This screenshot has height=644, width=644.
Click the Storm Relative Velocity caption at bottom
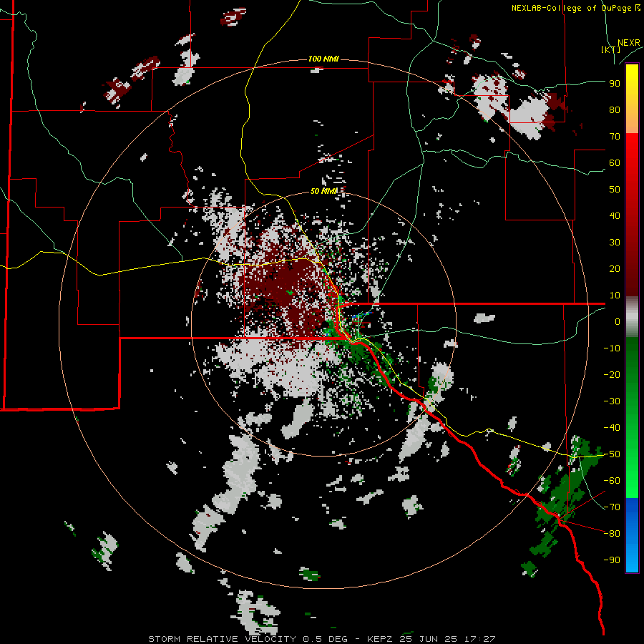(x=322, y=639)
